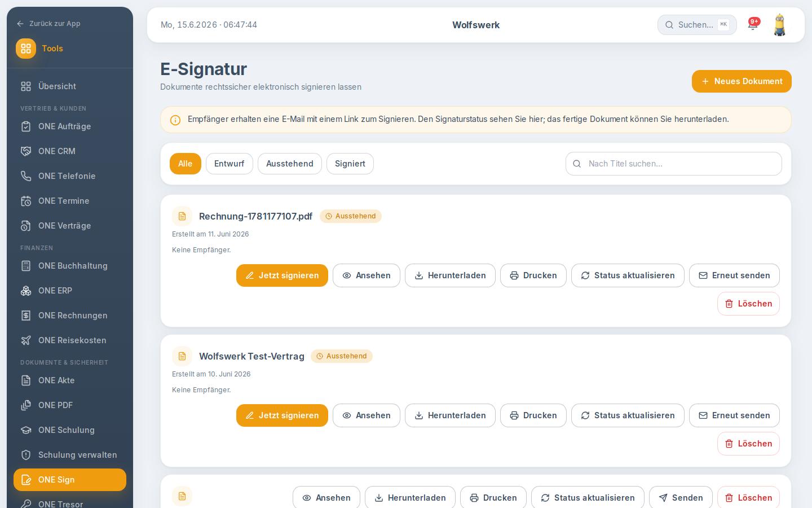This screenshot has width=812, height=508.
Task: Click the ONE Rechnungen receipt icon
Action: coord(26,316)
